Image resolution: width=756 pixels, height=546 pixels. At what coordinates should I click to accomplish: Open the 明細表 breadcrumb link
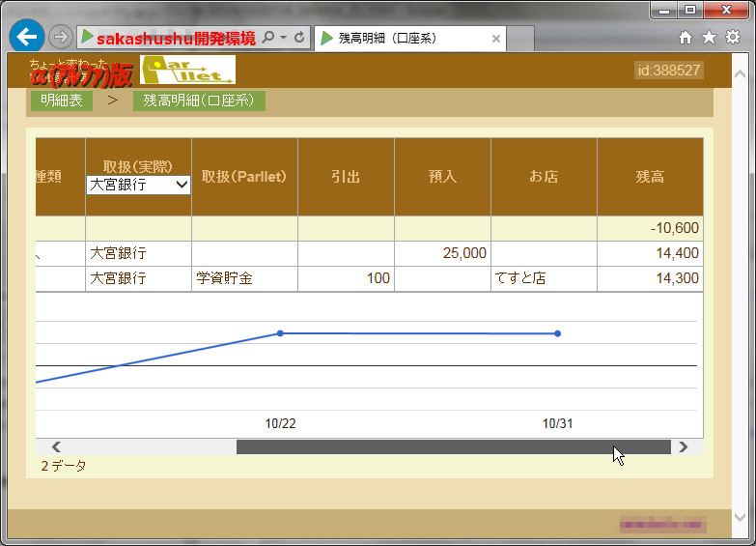[x=62, y=101]
